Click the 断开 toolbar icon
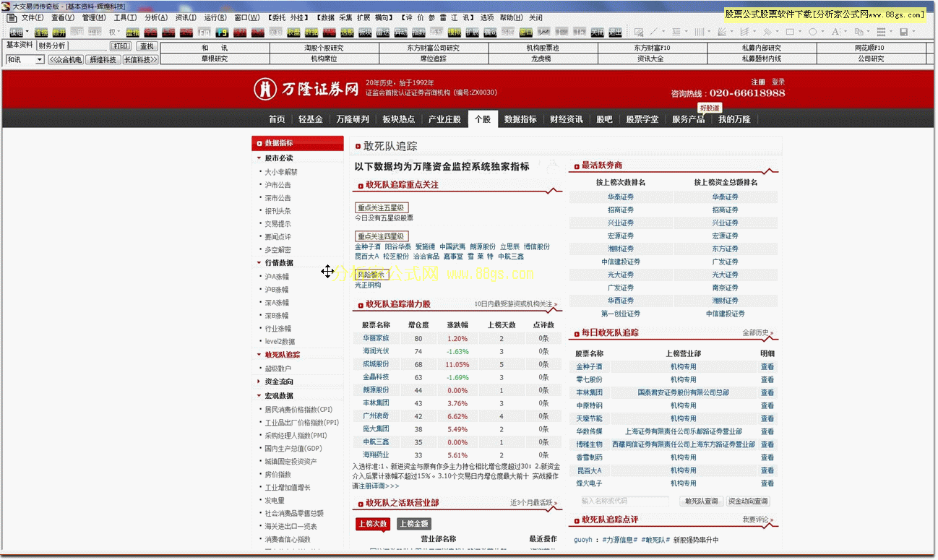Viewport: 938px width, 560px height. [x=59, y=33]
